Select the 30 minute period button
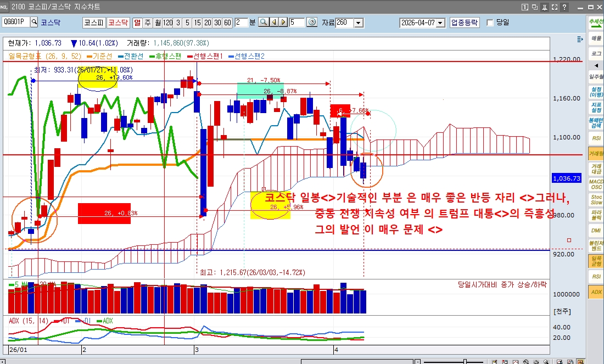The image size is (604, 364). 217,23
